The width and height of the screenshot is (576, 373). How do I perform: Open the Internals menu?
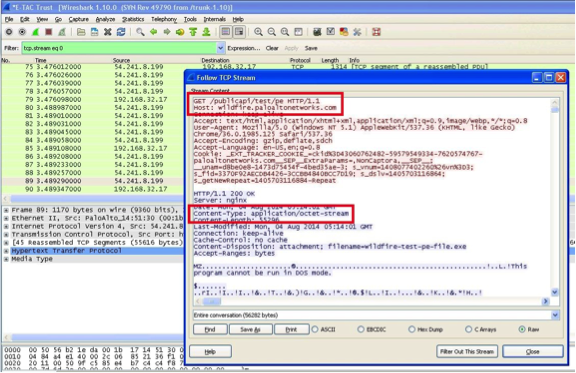click(215, 19)
